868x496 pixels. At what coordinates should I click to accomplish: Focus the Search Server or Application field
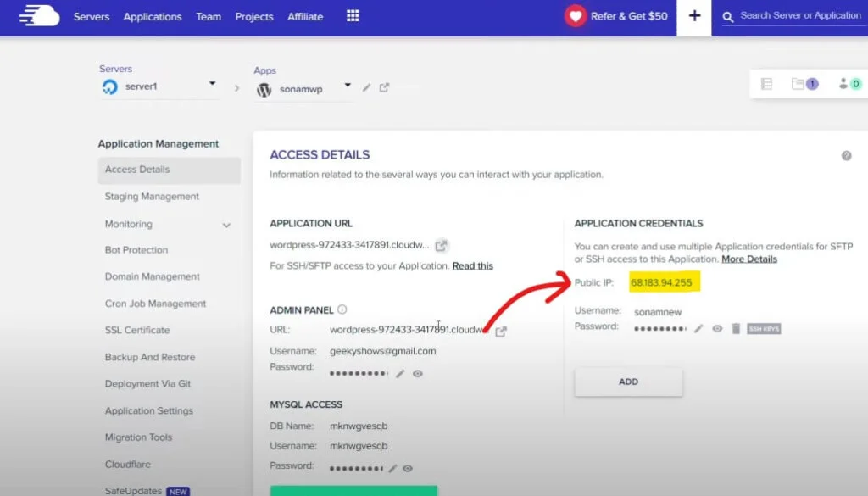[800, 15]
